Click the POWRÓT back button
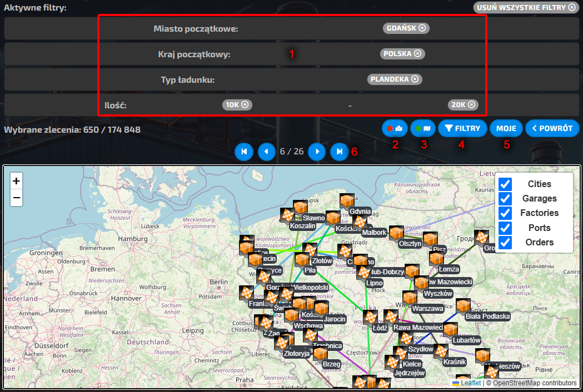 point(552,128)
